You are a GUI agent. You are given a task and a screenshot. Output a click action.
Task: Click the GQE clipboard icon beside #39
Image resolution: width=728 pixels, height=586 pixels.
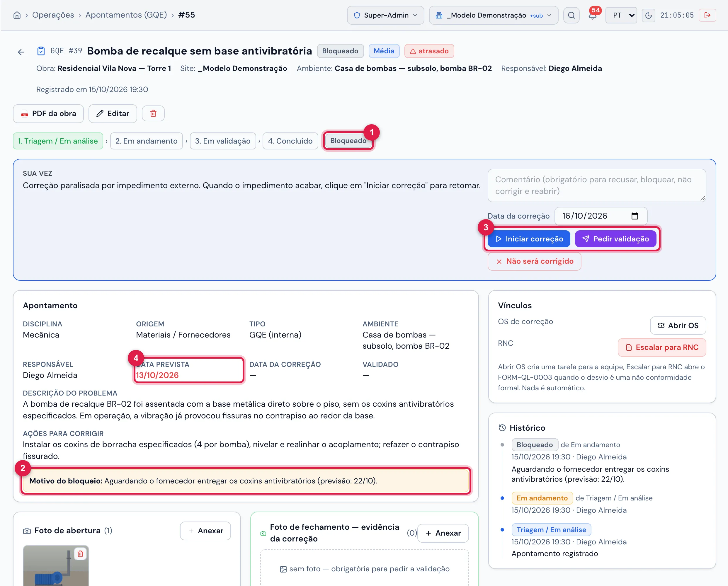point(41,51)
